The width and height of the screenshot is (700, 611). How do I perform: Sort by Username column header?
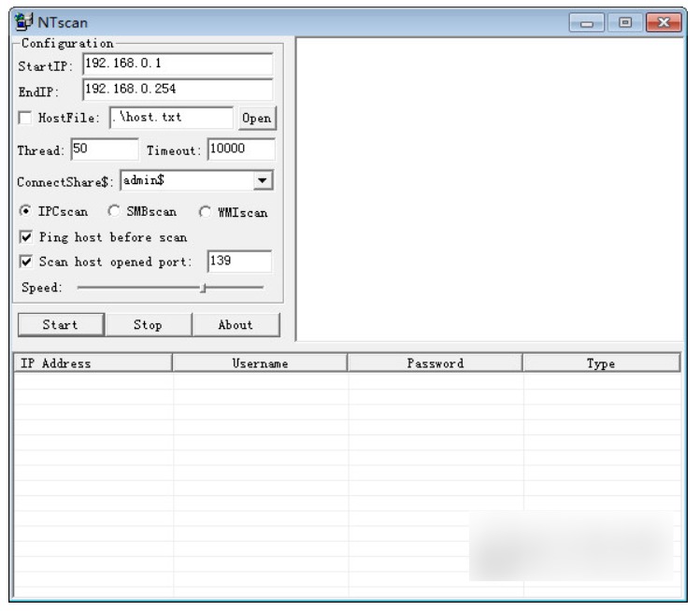[x=260, y=362]
